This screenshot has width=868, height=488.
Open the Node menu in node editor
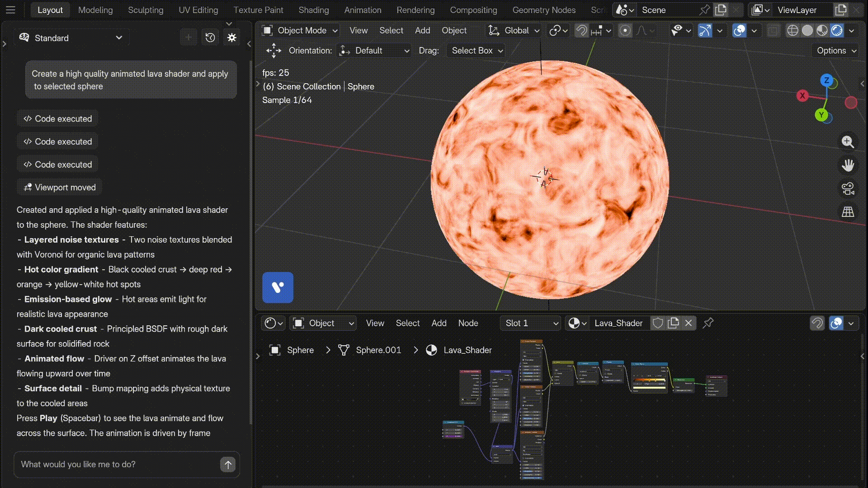pos(468,323)
